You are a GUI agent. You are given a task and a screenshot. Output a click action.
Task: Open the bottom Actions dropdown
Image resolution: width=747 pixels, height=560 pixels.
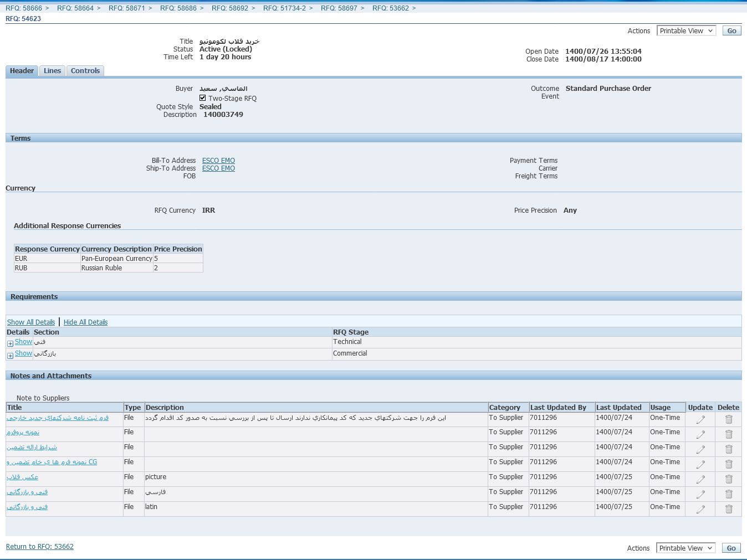(x=685, y=548)
